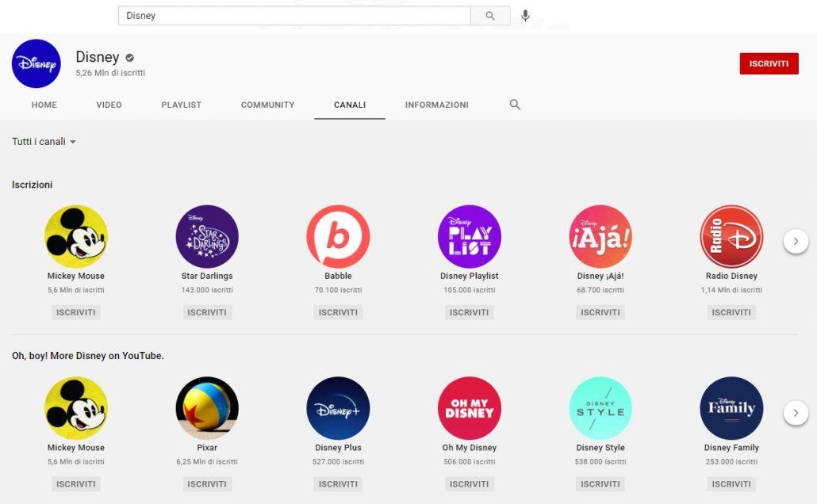Expand the Tutti i canali dropdown
817x504 pixels.
pos(44,142)
